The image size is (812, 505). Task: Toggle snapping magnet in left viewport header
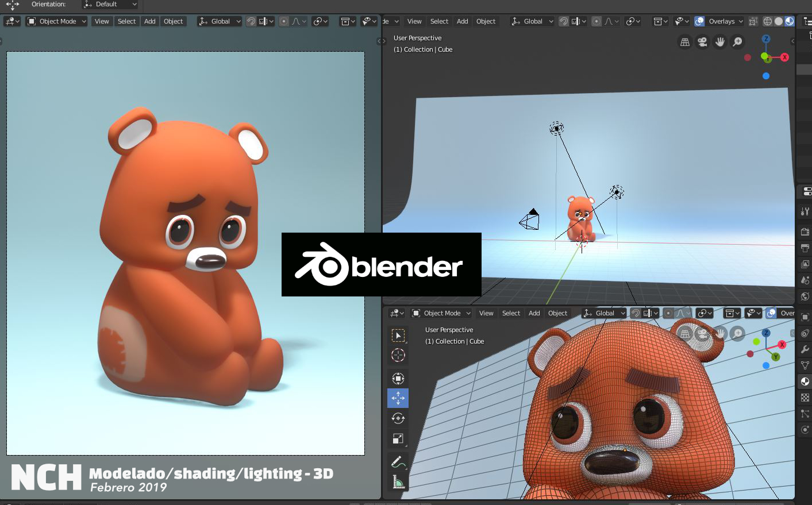click(251, 21)
